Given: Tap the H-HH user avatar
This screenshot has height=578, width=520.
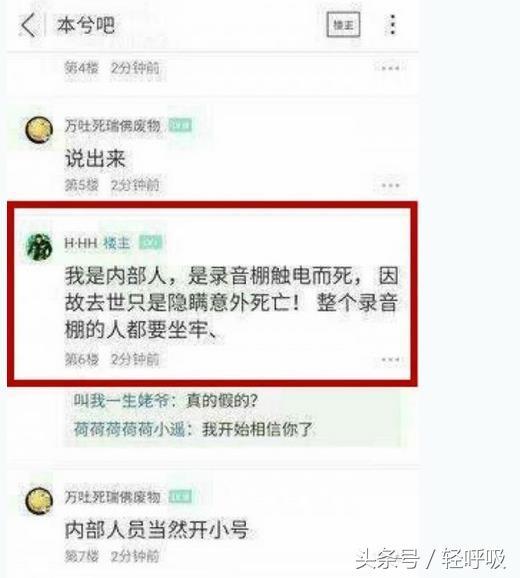Looking at the screenshot, I should tap(39, 247).
